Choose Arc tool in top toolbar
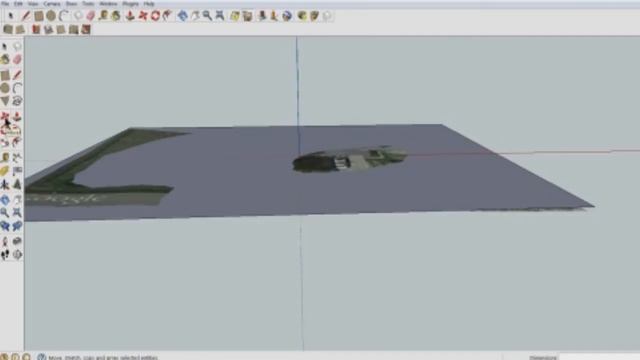Image resolution: width=640 pixels, height=360 pixels. [64, 16]
